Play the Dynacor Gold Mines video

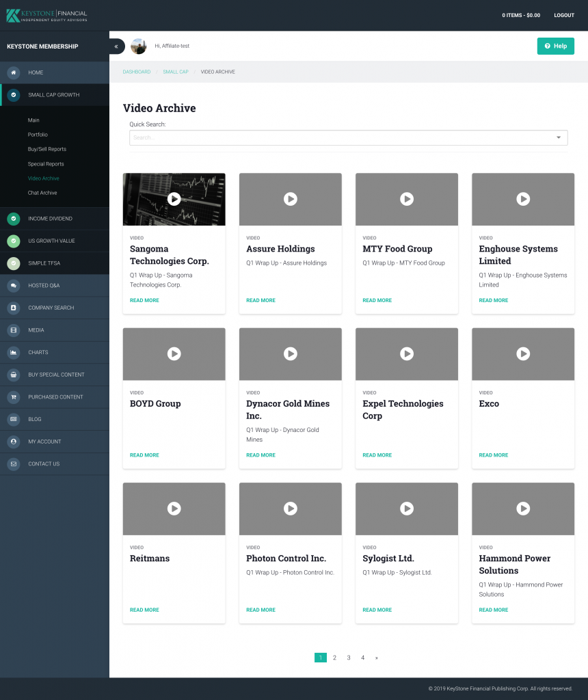(291, 354)
